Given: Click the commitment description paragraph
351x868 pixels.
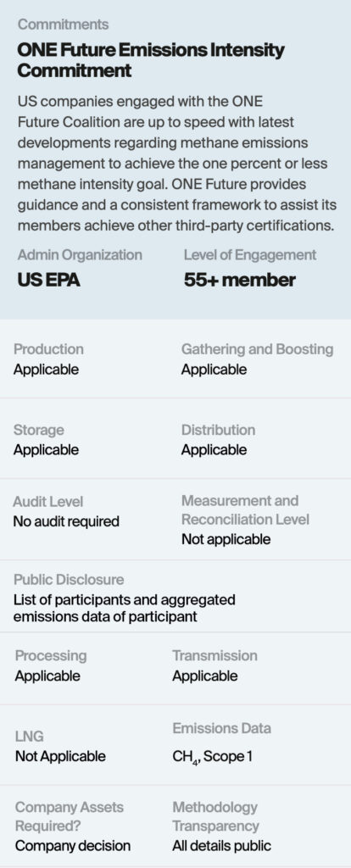Looking at the screenshot, I should (x=177, y=164).
